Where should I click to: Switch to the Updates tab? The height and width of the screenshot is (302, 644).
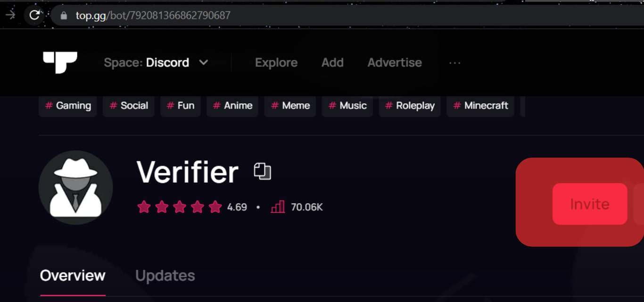click(165, 275)
